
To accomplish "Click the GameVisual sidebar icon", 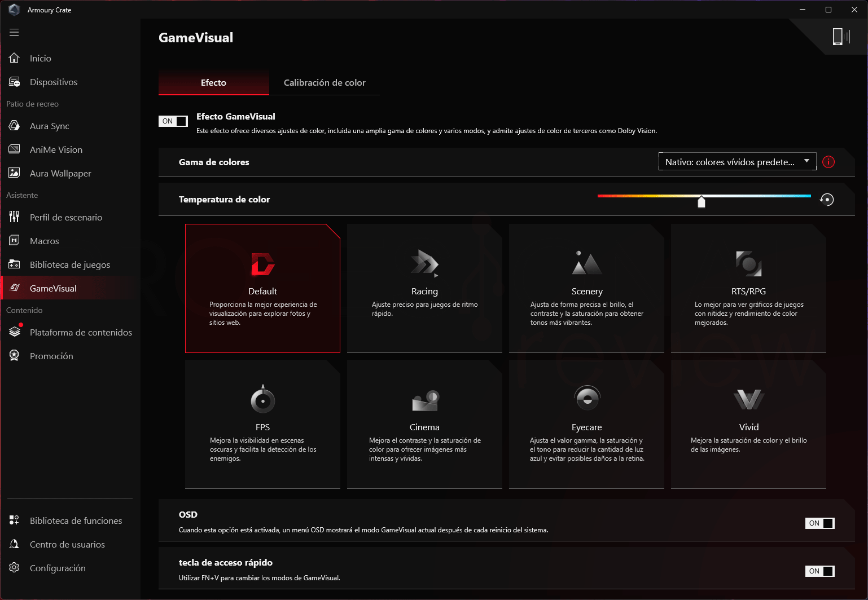I will [x=15, y=288].
